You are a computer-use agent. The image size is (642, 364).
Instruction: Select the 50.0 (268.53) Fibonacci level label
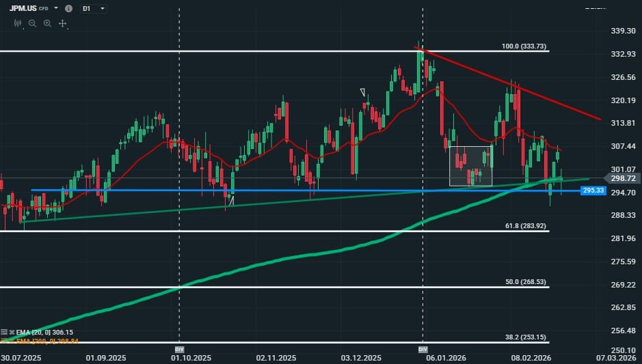[x=524, y=281]
